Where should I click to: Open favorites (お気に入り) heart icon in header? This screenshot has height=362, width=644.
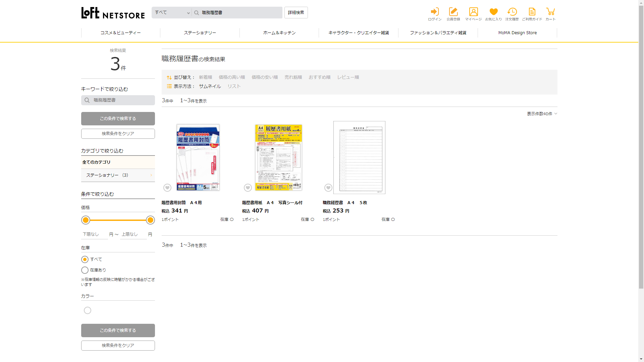click(x=493, y=12)
